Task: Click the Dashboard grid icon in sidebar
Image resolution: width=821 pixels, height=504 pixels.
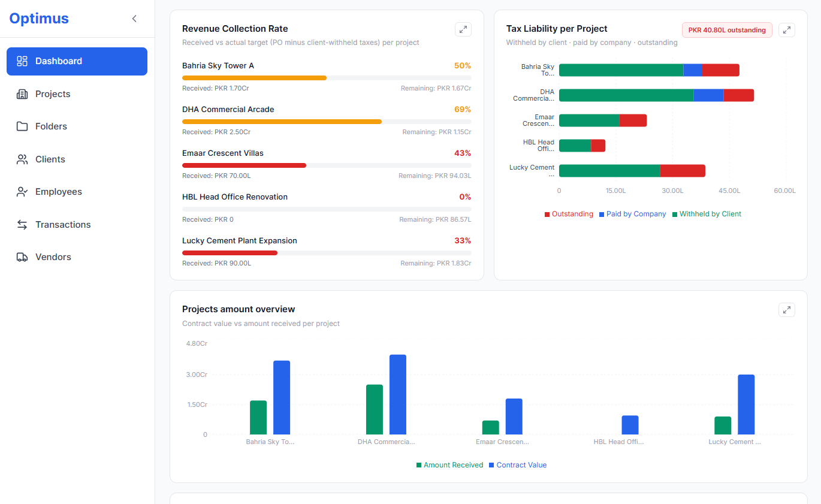Action: [22, 61]
